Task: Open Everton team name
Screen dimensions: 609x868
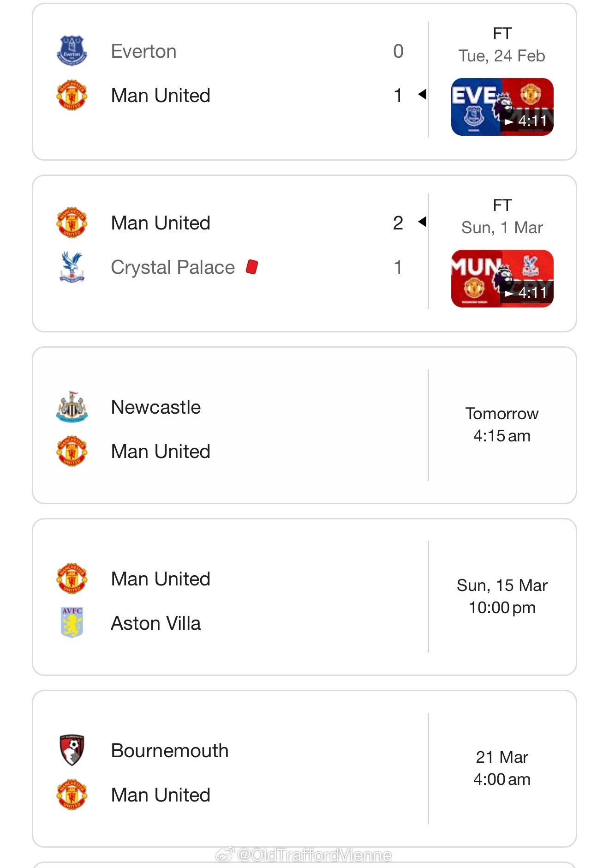Action: [x=144, y=51]
